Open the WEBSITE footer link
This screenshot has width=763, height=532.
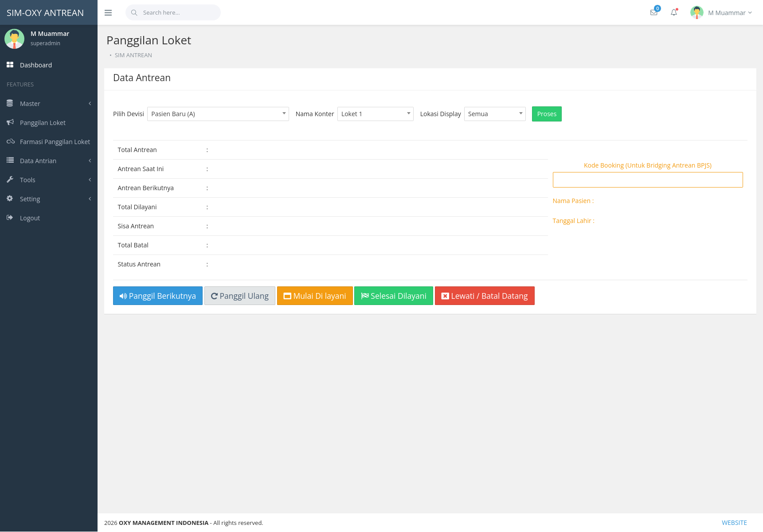click(x=734, y=523)
